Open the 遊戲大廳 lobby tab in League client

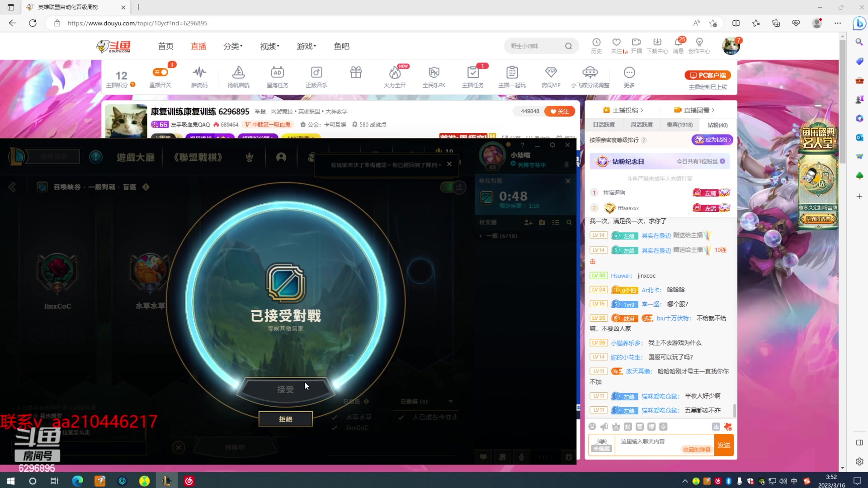[x=135, y=157]
